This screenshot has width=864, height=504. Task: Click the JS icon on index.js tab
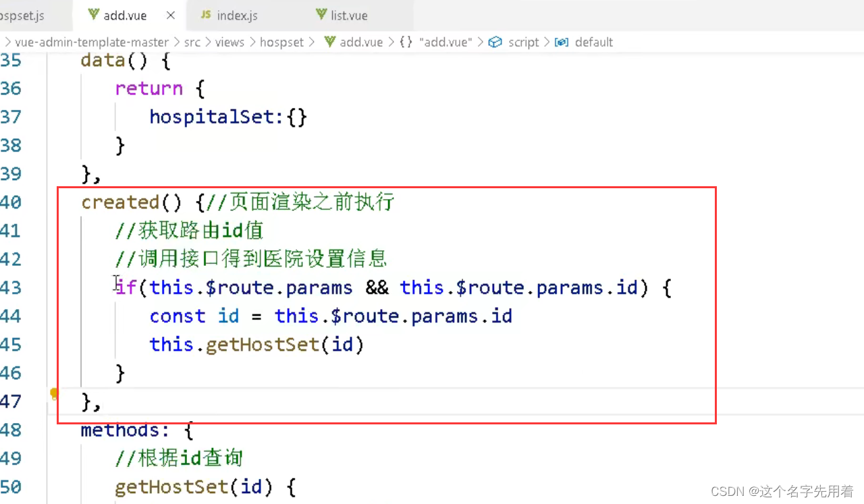(205, 15)
